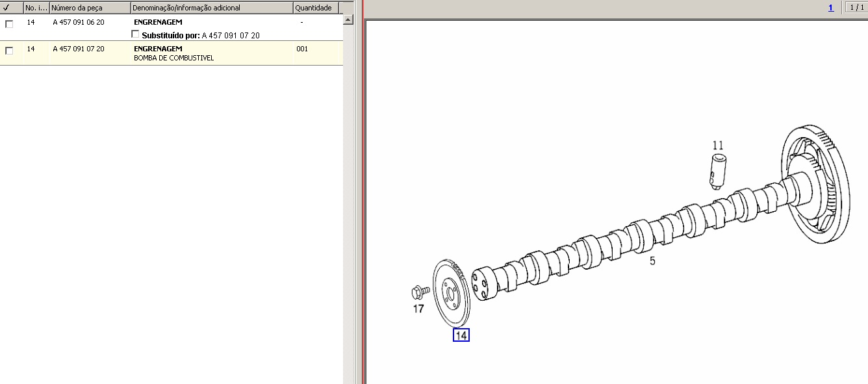Open page link '1' above the diagram

(x=830, y=8)
